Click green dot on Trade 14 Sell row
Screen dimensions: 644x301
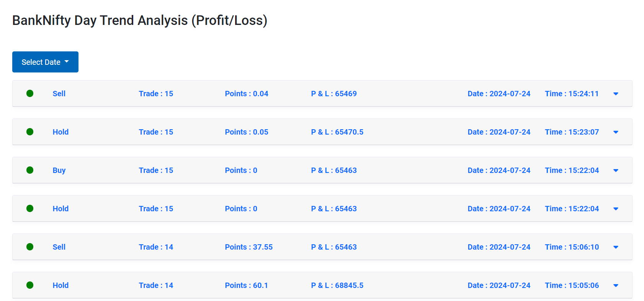(30, 247)
